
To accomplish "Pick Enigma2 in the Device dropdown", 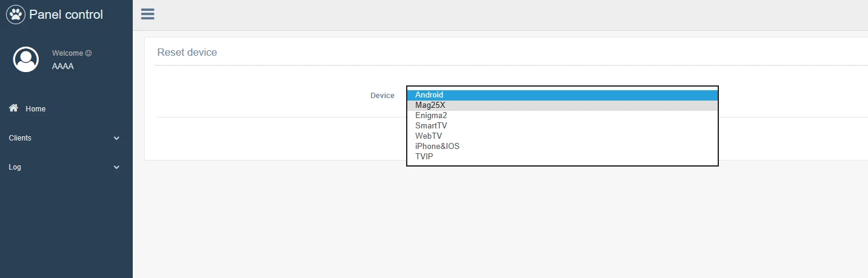I will click(431, 116).
